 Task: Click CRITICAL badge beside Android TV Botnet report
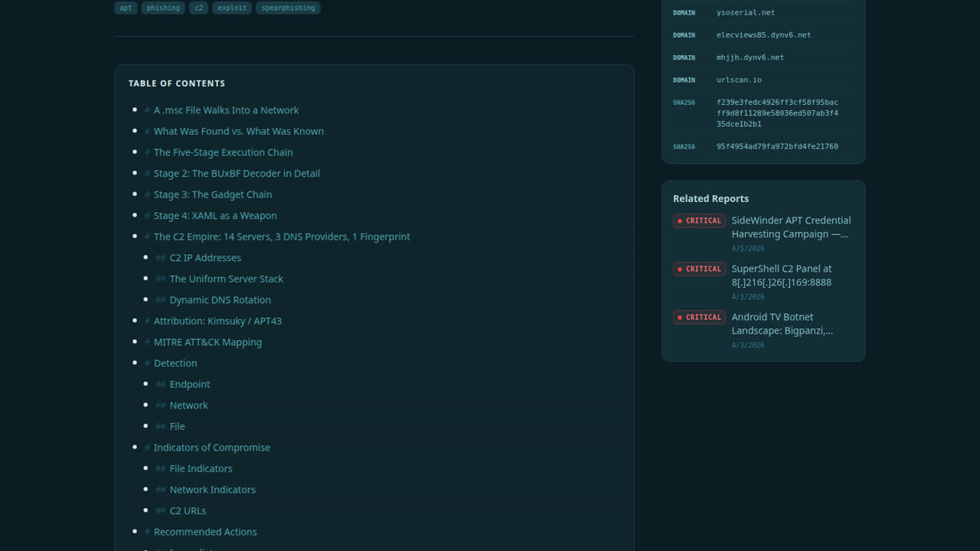click(700, 318)
